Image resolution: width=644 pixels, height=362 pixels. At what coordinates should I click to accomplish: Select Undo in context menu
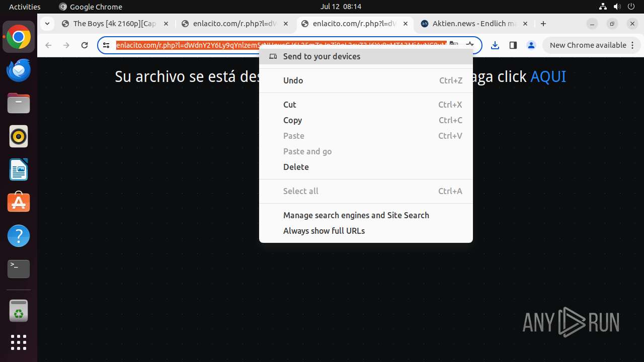(x=366, y=80)
